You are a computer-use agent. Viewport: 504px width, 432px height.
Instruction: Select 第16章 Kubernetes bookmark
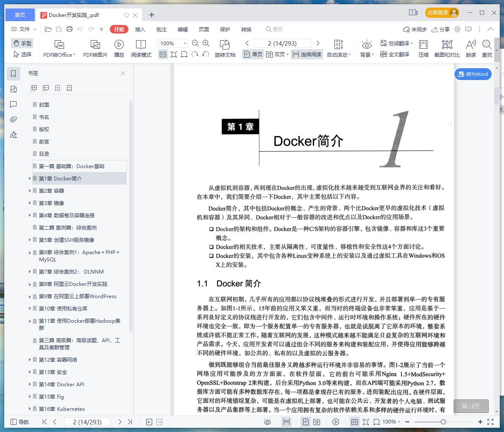click(62, 409)
